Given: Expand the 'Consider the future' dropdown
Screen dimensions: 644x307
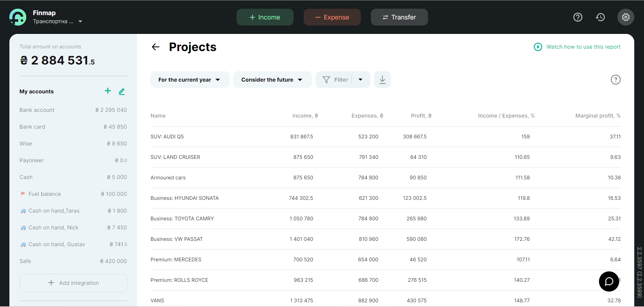Looking at the screenshot, I should pos(272,80).
